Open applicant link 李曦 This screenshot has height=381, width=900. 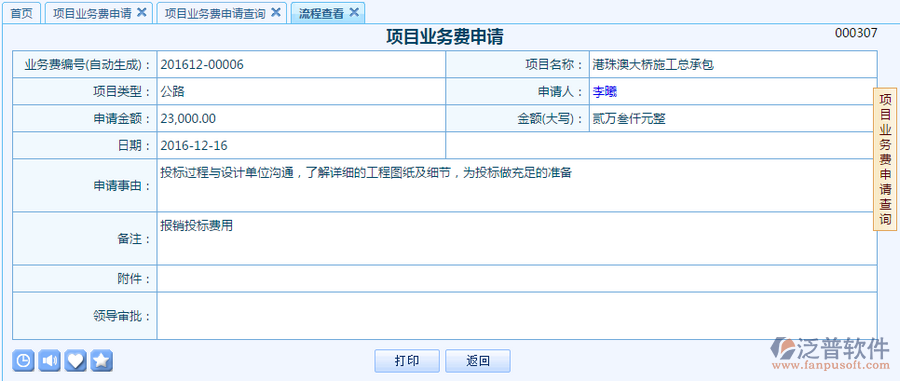[x=605, y=92]
